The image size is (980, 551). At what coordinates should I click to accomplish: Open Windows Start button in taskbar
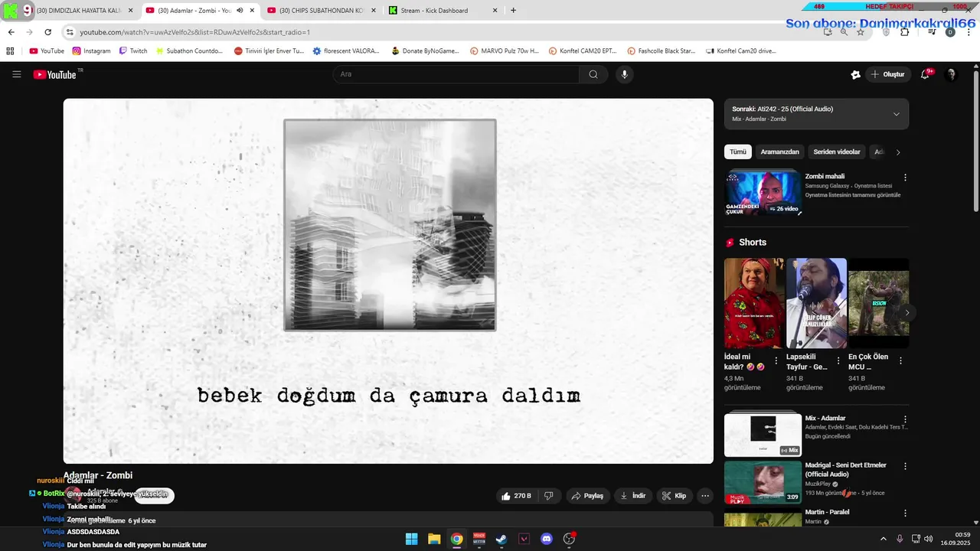[411, 539]
